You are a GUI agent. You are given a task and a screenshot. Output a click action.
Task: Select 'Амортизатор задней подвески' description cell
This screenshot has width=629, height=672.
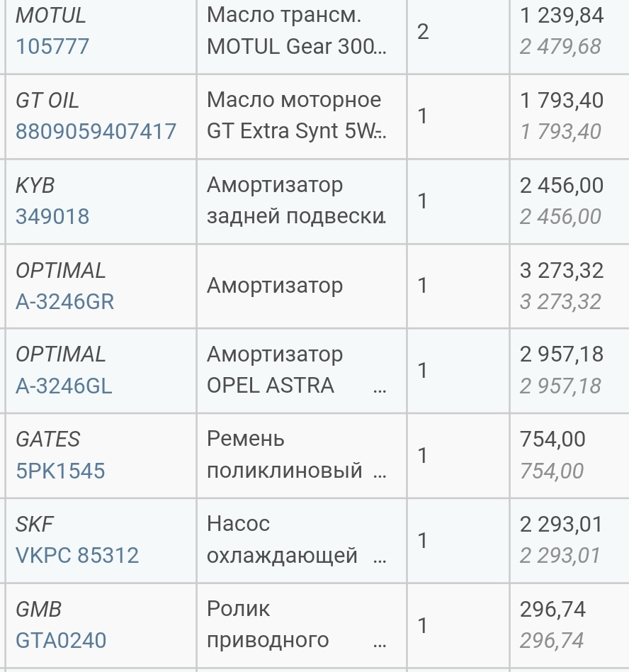tap(296, 201)
